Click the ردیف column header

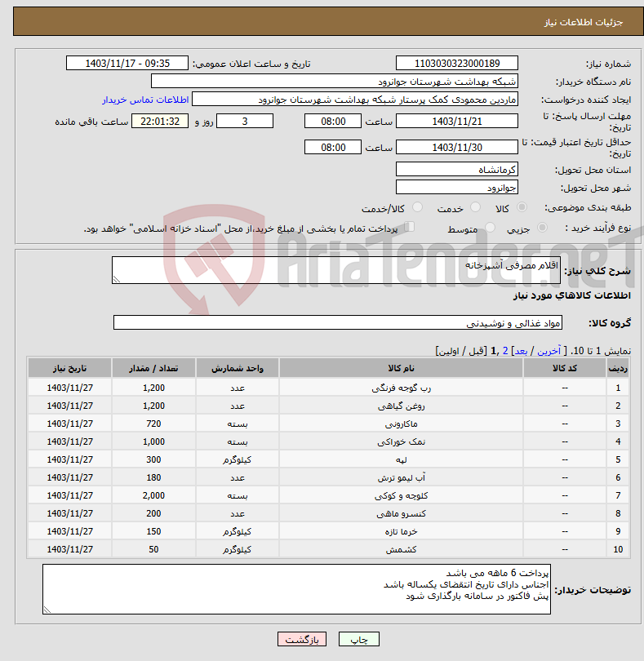tap(618, 368)
